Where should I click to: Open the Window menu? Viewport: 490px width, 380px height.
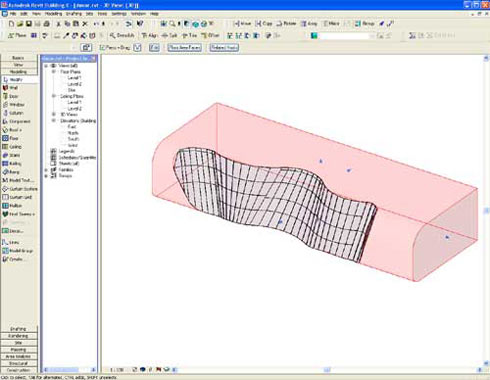click(138, 14)
